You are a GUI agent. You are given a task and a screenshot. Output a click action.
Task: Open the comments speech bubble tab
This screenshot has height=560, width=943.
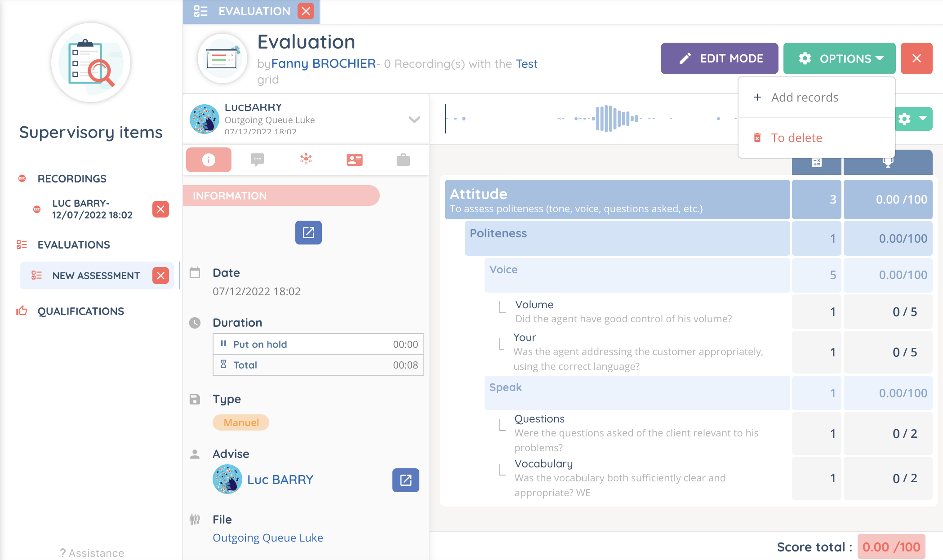[257, 160]
